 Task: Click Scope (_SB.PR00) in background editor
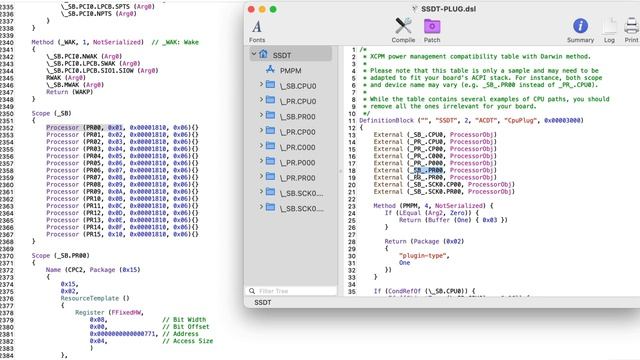[x=60, y=256]
